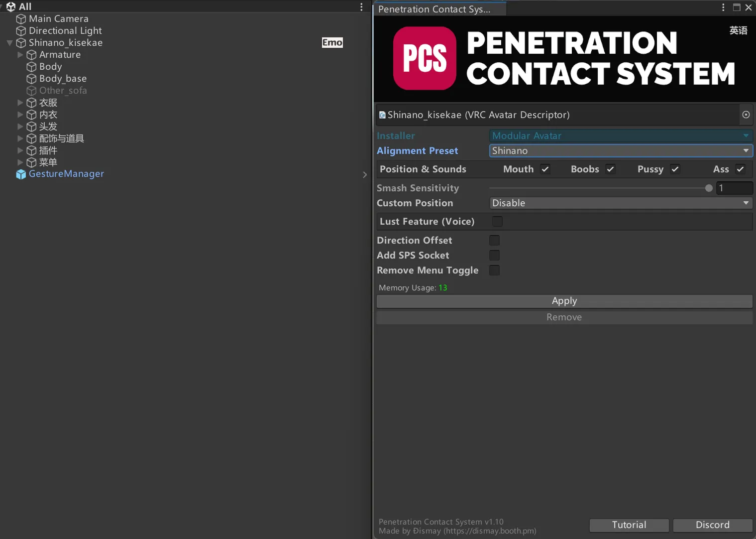Click the Body_base object cube icon
Viewport: 756px width, 539px height.
pyautogui.click(x=31, y=79)
